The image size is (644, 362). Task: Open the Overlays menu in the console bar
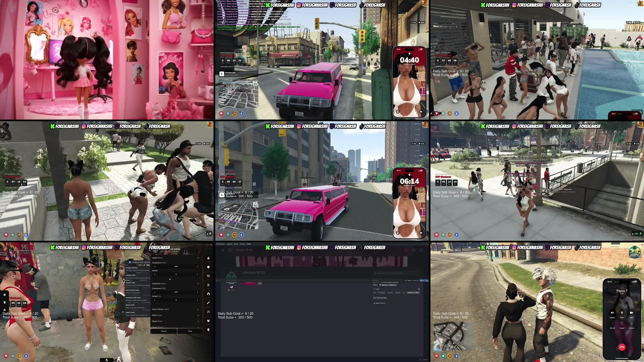pyautogui.click(x=221, y=244)
